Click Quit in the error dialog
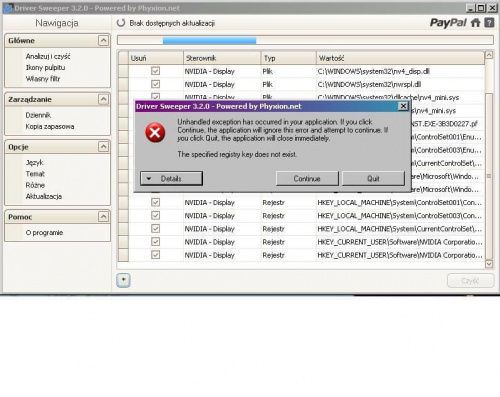The width and height of the screenshot is (500, 397). point(373,179)
